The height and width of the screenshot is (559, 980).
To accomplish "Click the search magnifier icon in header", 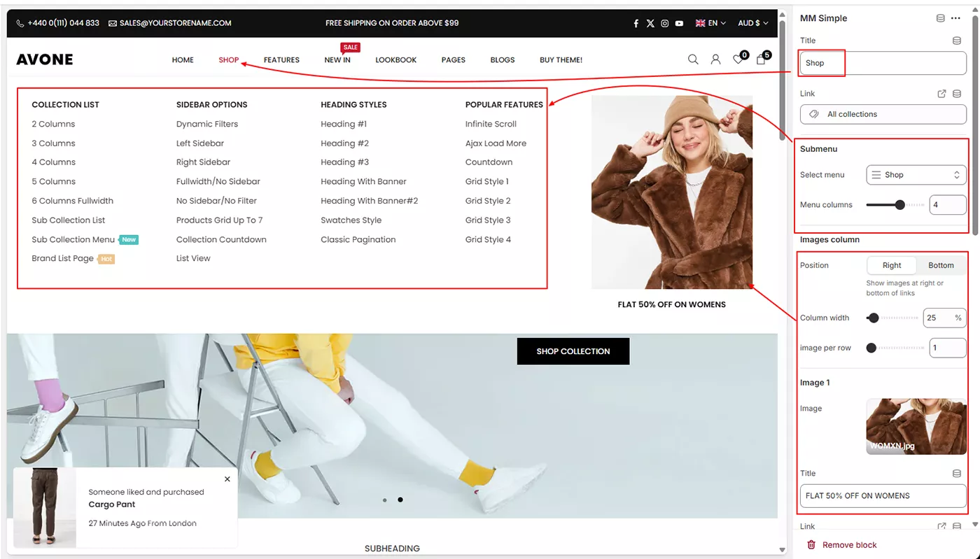I will (x=693, y=59).
